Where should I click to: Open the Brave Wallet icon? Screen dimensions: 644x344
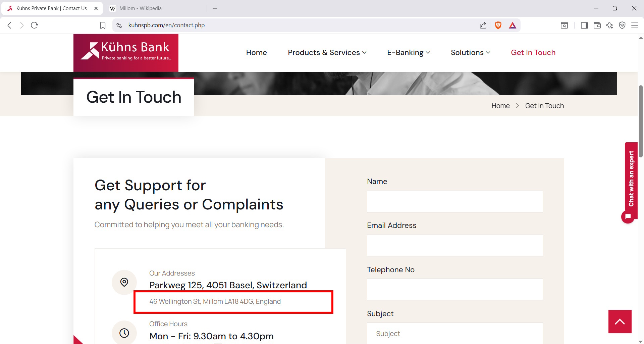[x=597, y=25]
